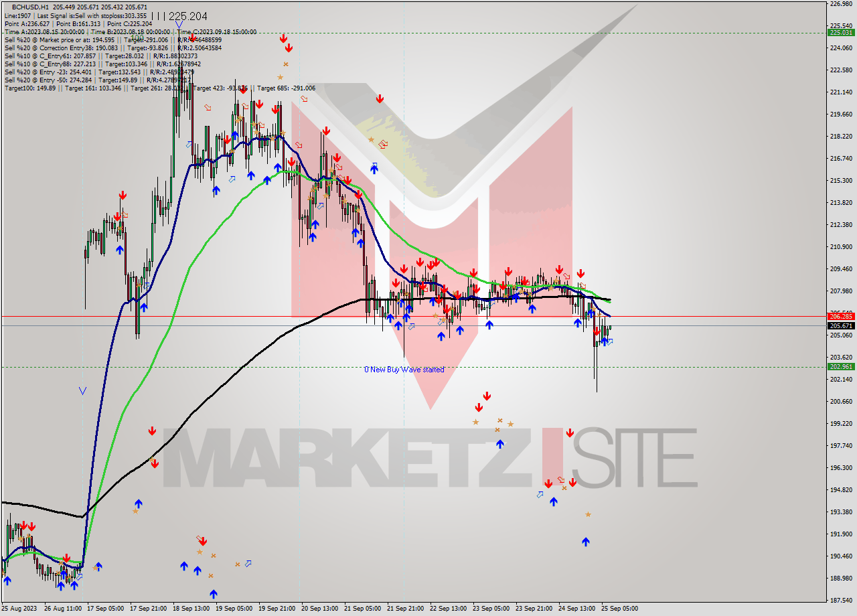This screenshot has height=616, width=857.
Task: Select the 216.740 price axis label
Action: [x=841, y=159]
